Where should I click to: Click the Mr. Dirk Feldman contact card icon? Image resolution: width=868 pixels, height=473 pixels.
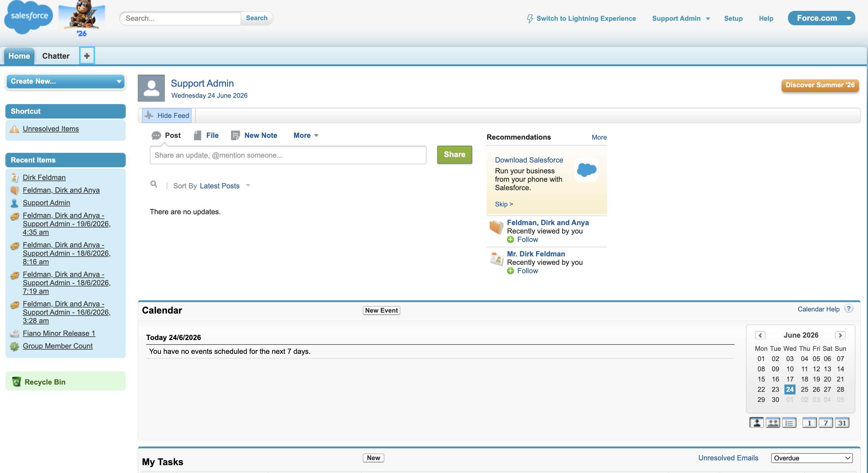coord(496,259)
